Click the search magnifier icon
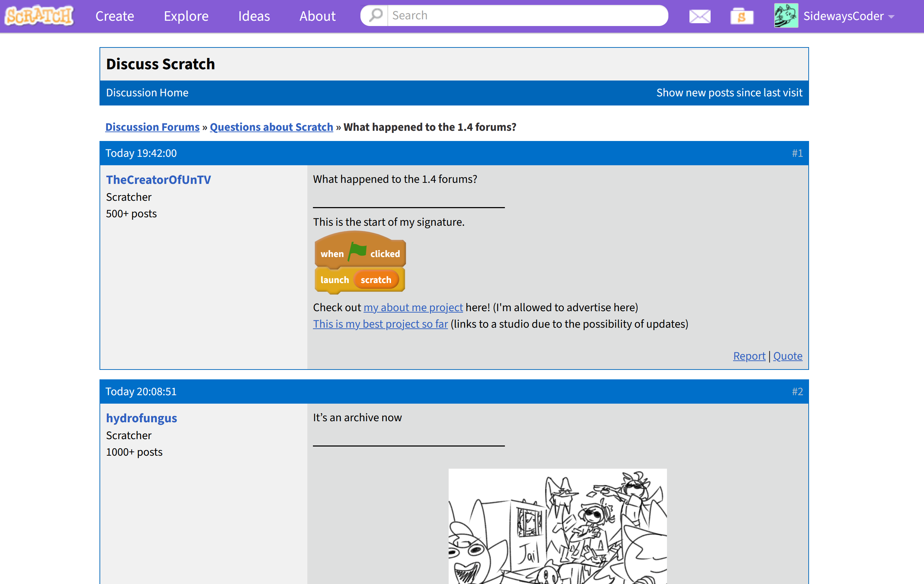Image resolution: width=924 pixels, height=584 pixels. coord(374,15)
